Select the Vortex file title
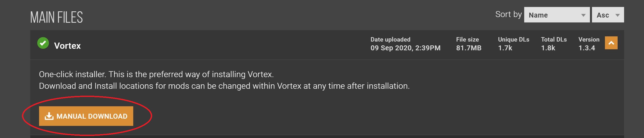The image size is (644, 138). pyautogui.click(x=67, y=46)
